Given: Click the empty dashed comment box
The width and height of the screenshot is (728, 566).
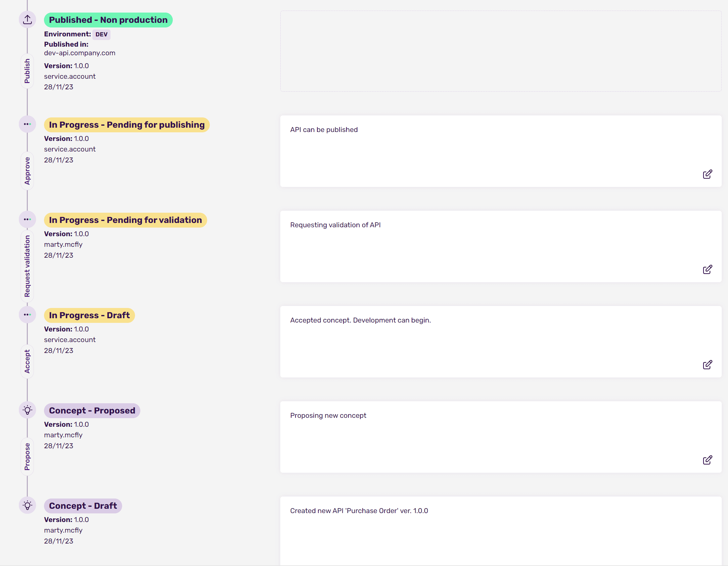Looking at the screenshot, I should pyautogui.click(x=501, y=51).
